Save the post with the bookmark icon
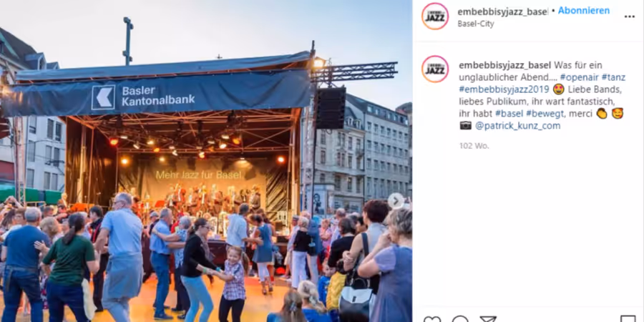The height and width of the screenshot is (322, 644). coord(628,318)
